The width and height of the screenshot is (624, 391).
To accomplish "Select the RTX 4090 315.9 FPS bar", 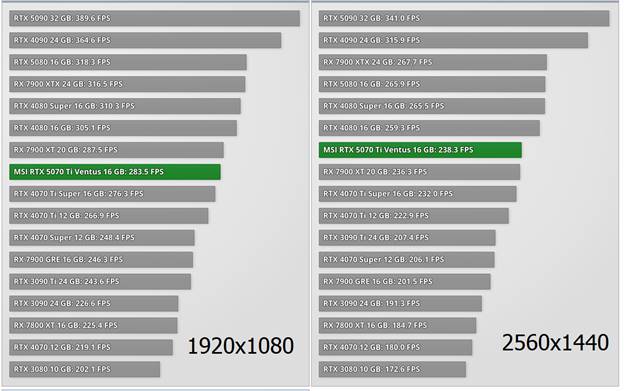I will [x=453, y=40].
